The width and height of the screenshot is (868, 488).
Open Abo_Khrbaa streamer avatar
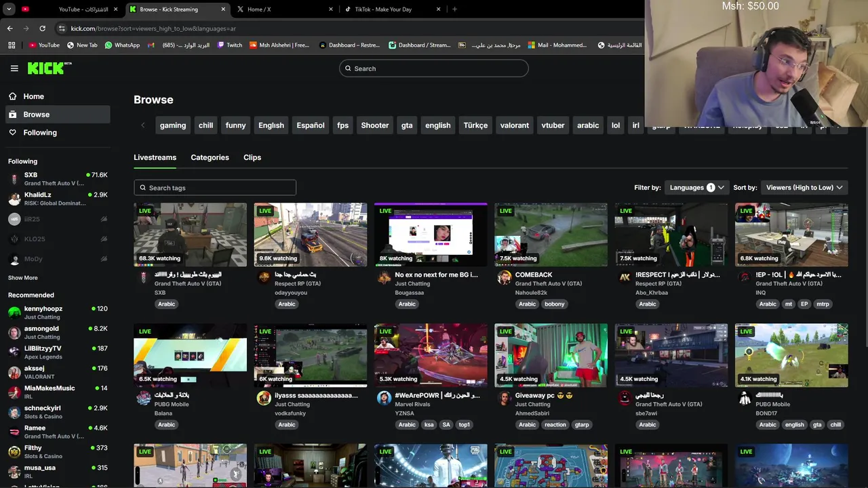pos(625,278)
